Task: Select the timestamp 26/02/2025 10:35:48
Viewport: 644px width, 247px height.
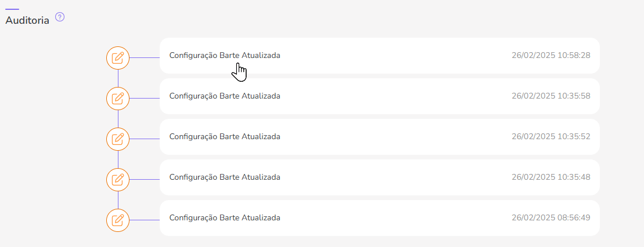Action: (x=551, y=177)
